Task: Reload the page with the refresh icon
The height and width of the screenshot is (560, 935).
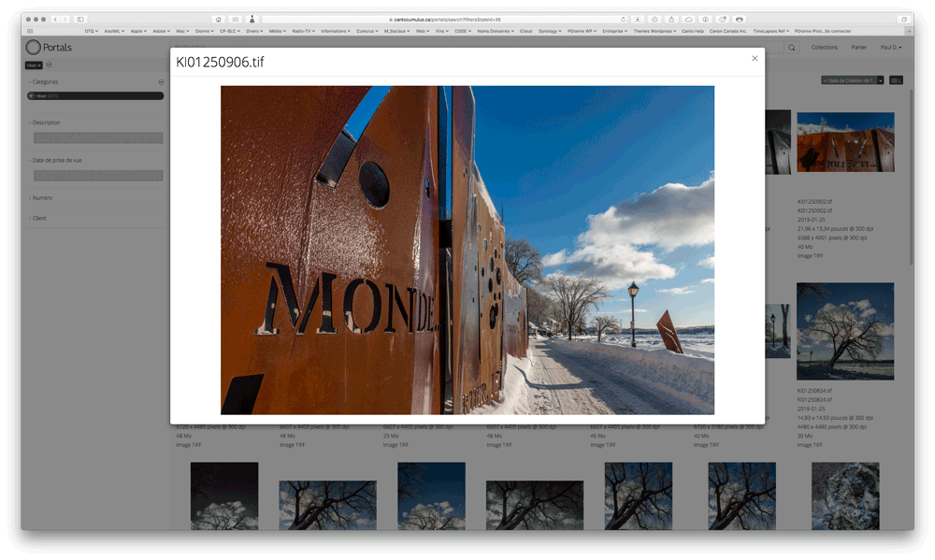Action: point(623,20)
